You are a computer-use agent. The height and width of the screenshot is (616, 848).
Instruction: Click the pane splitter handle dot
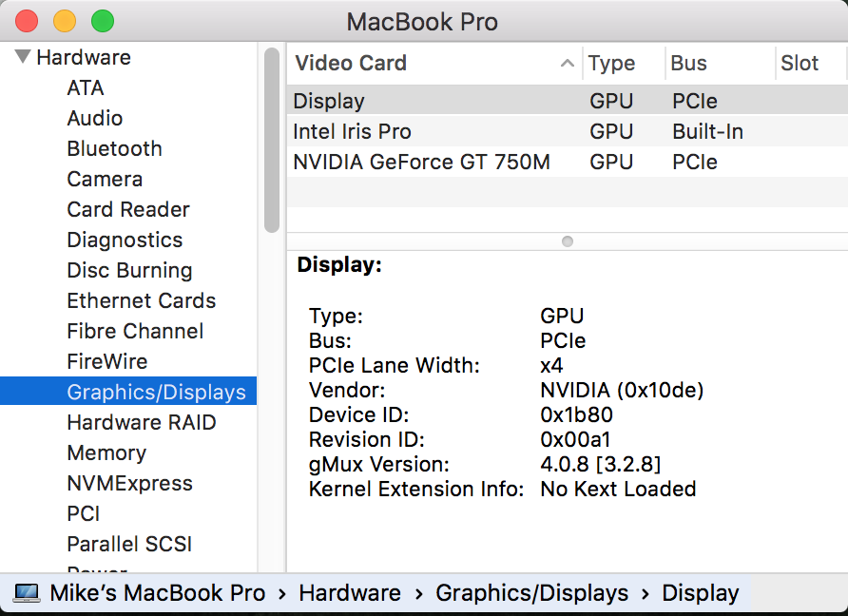[568, 241]
